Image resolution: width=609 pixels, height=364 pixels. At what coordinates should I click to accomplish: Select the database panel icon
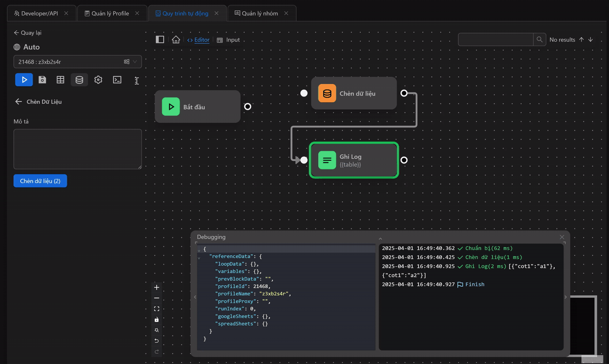(x=79, y=79)
